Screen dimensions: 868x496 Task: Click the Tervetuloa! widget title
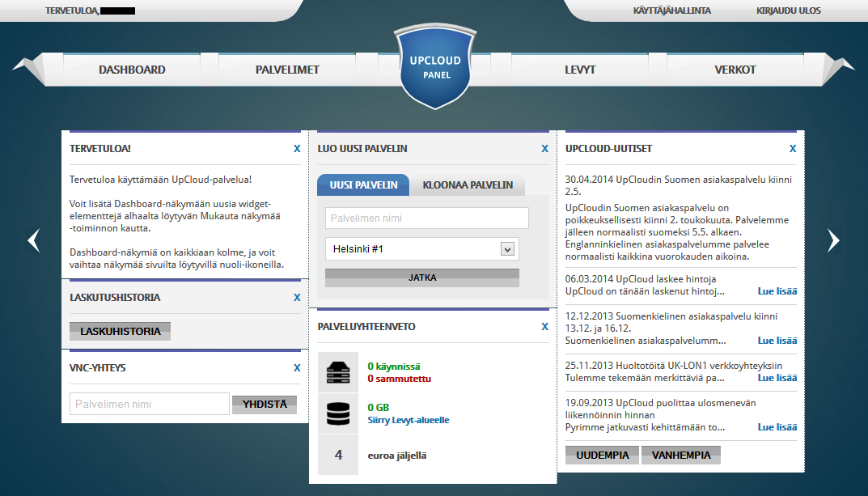(x=100, y=148)
